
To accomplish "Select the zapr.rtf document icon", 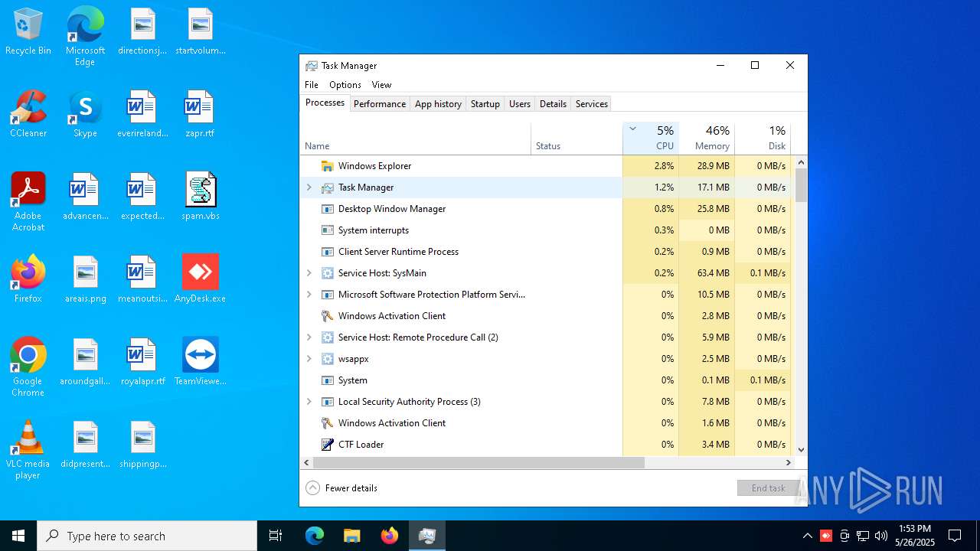I will click(199, 115).
